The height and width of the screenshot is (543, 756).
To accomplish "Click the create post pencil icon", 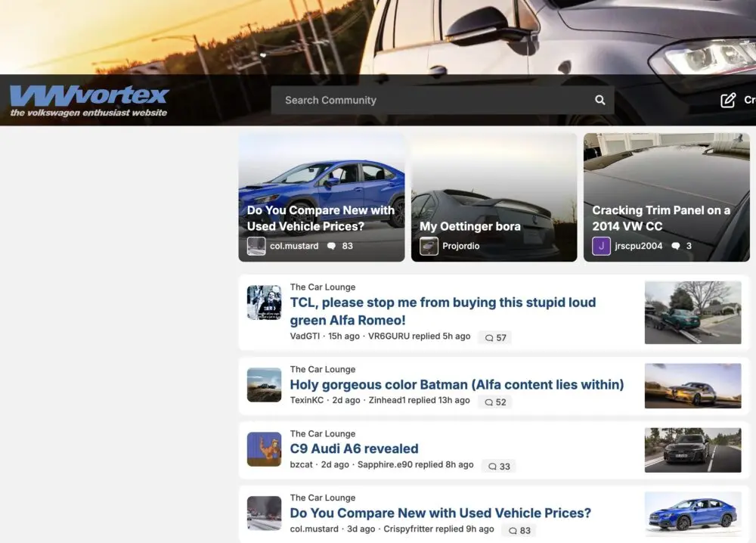I will (728, 100).
